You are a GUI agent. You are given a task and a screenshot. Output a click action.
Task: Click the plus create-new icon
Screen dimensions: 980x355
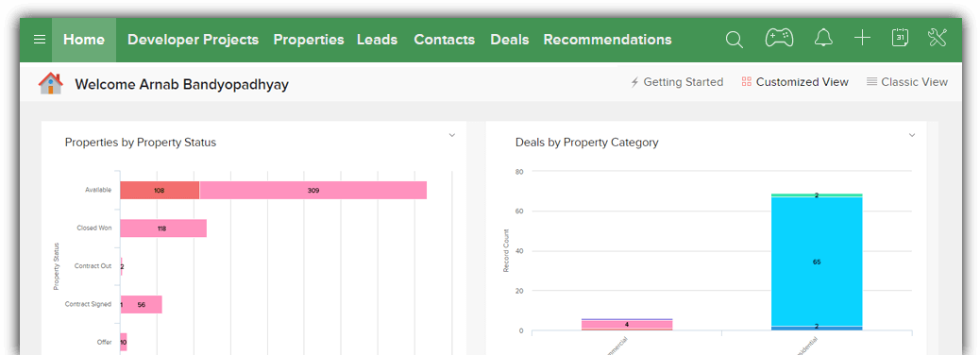tap(863, 39)
